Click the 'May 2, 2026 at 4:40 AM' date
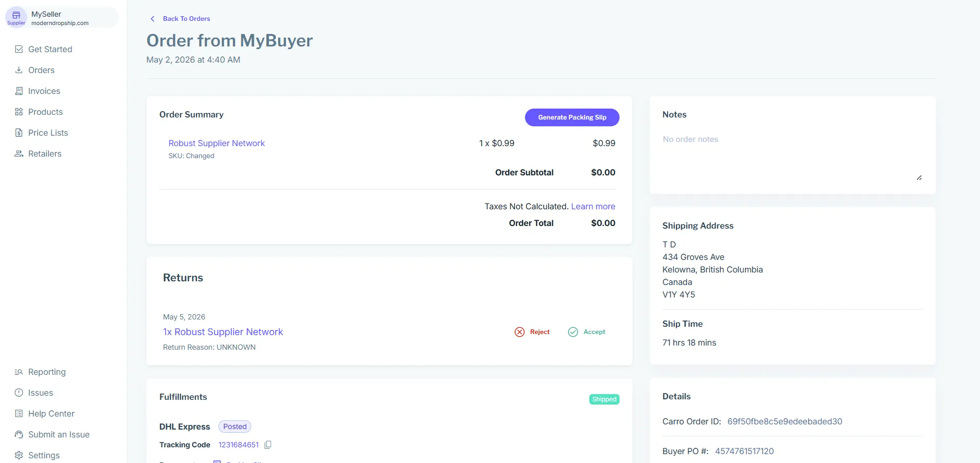Screen dimensions: 980x463 (193, 60)
